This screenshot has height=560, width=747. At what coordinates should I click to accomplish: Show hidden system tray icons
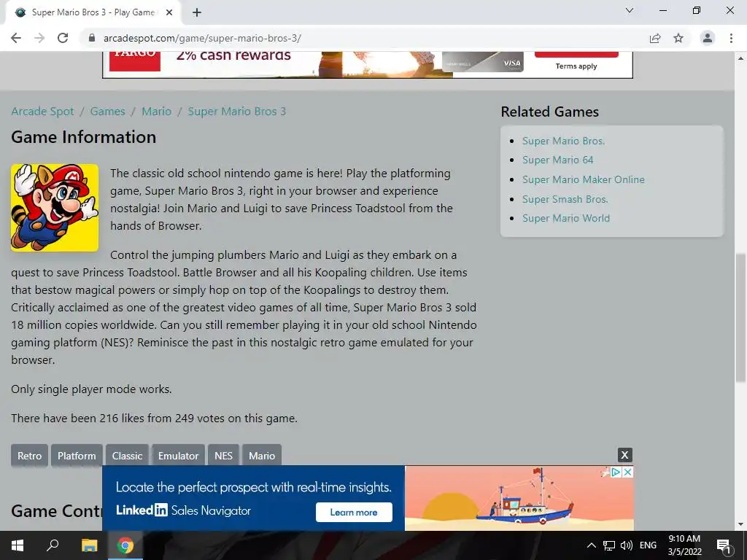click(x=591, y=545)
